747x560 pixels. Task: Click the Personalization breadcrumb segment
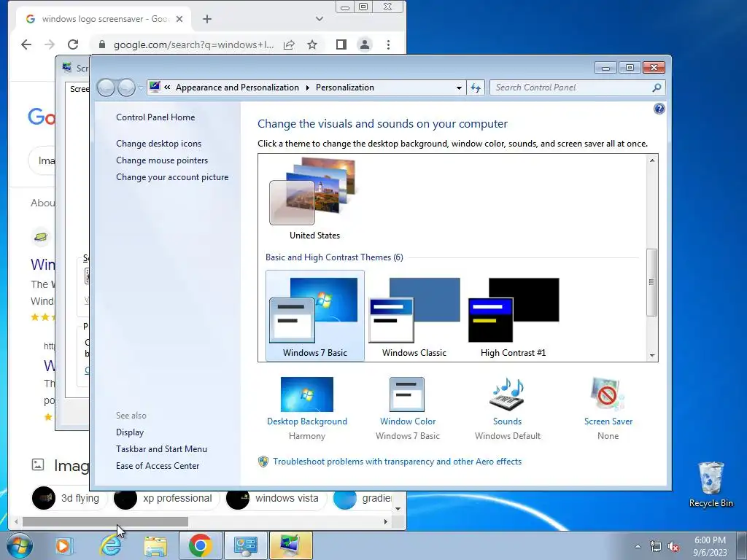click(x=345, y=87)
